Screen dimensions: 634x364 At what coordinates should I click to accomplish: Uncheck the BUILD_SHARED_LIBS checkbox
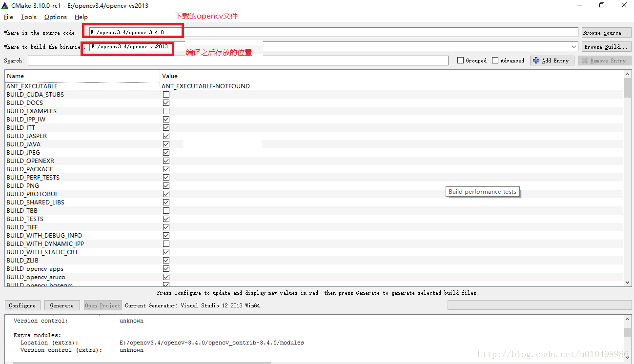click(166, 202)
